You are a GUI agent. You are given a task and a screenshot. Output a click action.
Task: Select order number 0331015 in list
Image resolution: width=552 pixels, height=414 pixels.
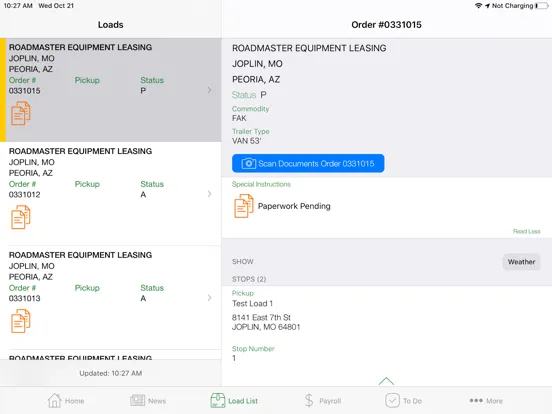click(25, 91)
